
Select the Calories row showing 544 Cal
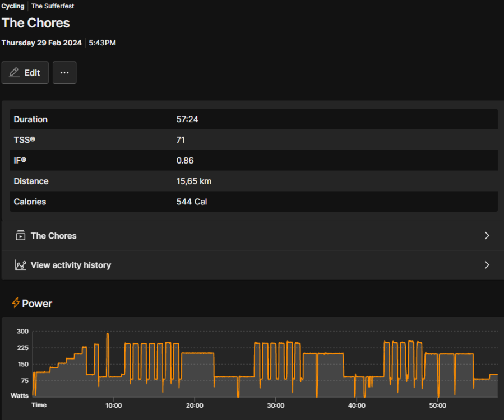(253, 202)
